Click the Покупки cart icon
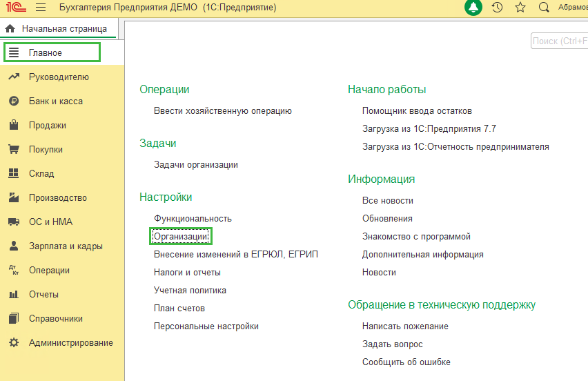Viewport: 588px width, 381px height. click(14, 149)
